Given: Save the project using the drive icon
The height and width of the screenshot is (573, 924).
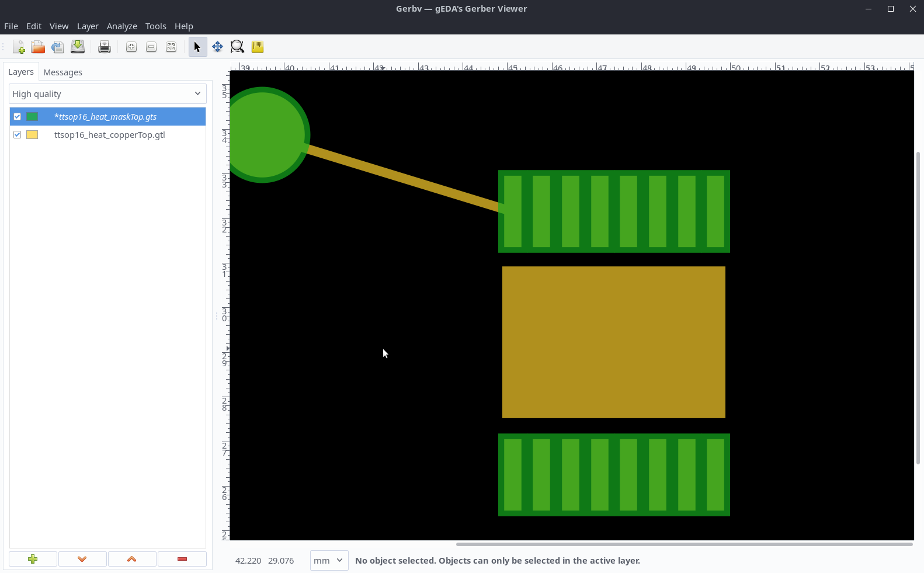Looking at the screenshot, I should [78, 47].
